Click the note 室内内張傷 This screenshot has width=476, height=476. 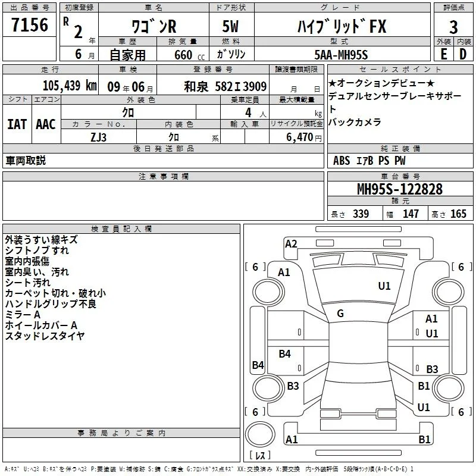pos(27,261)
